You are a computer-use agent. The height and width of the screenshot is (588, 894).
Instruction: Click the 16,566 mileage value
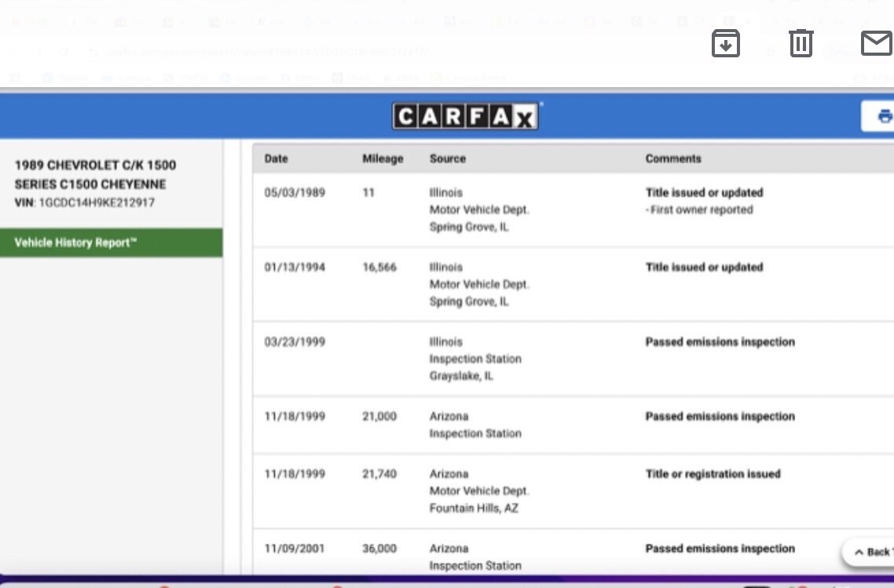click(379, 267)
